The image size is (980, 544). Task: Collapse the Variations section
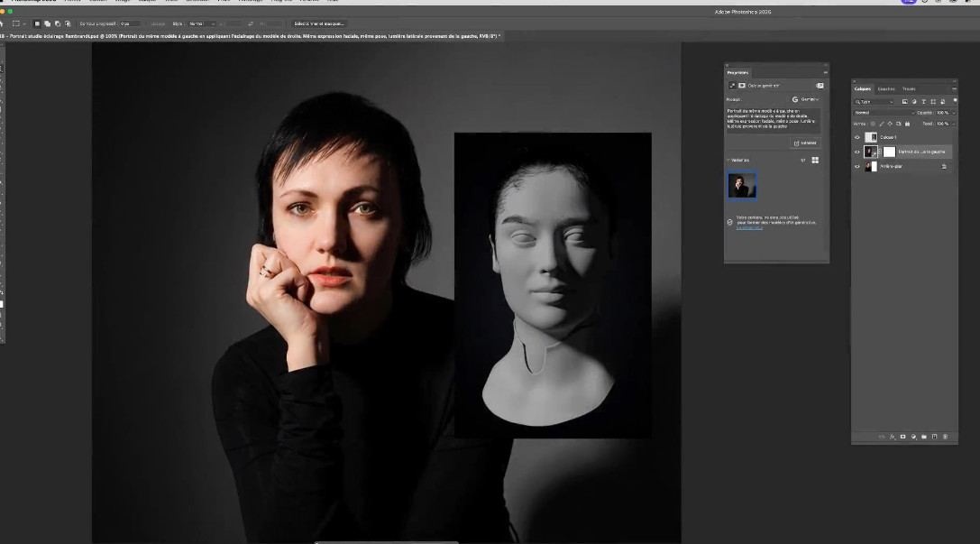[x=729, y=160]
